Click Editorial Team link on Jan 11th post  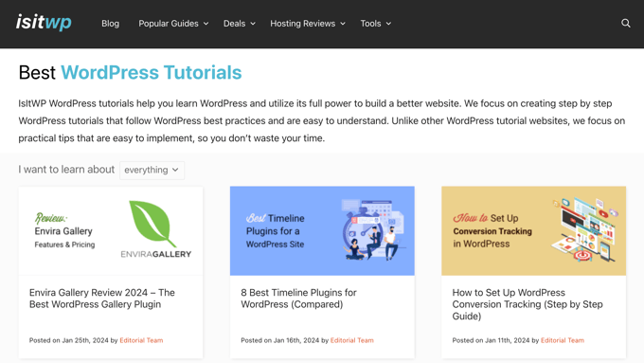click(x=563, y=340)
